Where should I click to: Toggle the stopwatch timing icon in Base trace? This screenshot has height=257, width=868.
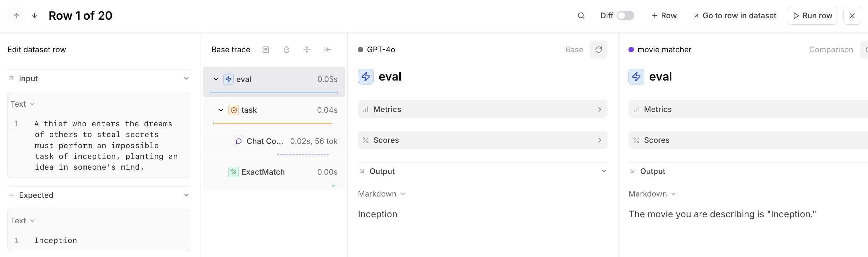click(286, 49)
